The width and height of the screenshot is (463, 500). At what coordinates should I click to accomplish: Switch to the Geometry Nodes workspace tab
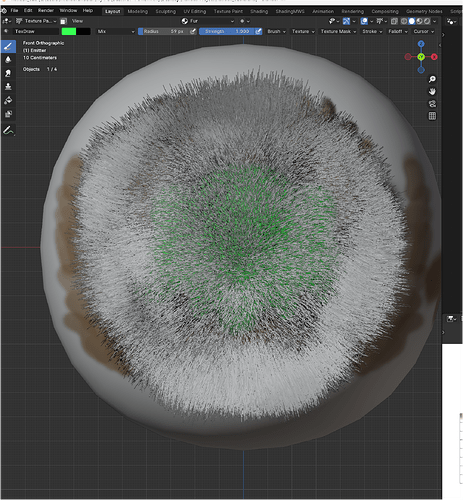tap(424, 11)
